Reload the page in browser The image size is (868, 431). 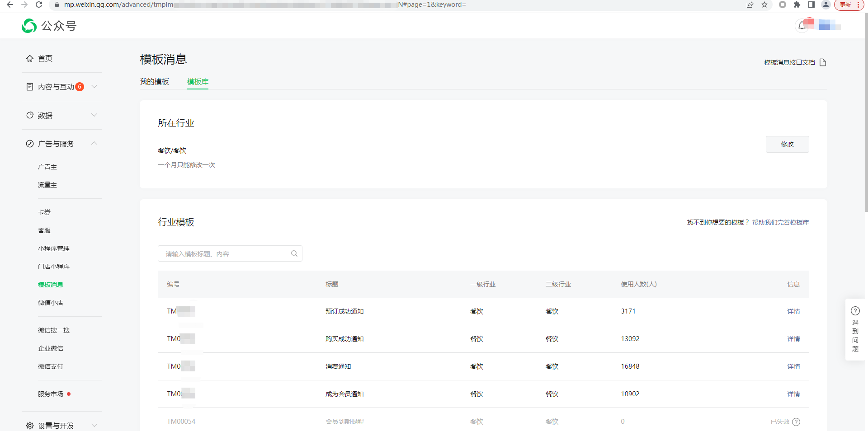[39, 5]
